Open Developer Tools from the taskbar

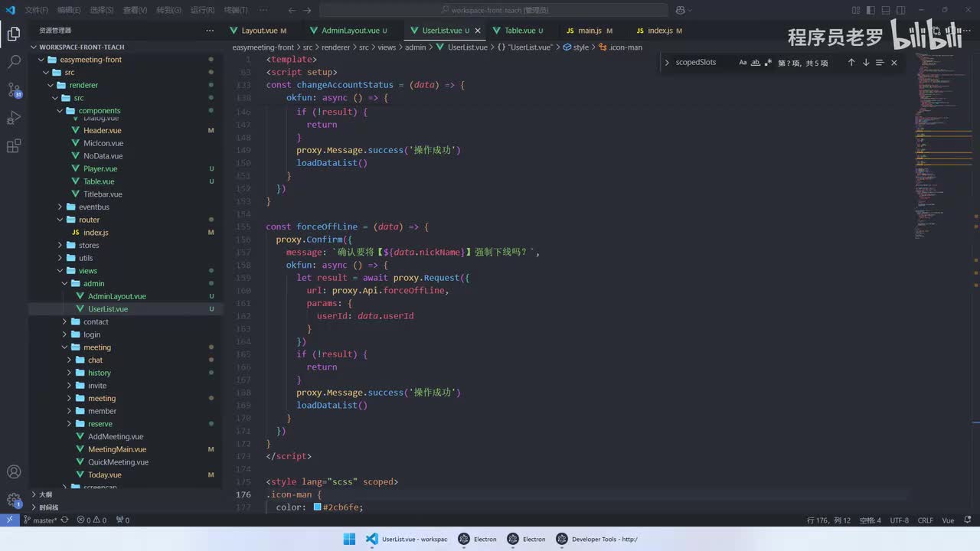pyautogui.click(x=597, y=539)
